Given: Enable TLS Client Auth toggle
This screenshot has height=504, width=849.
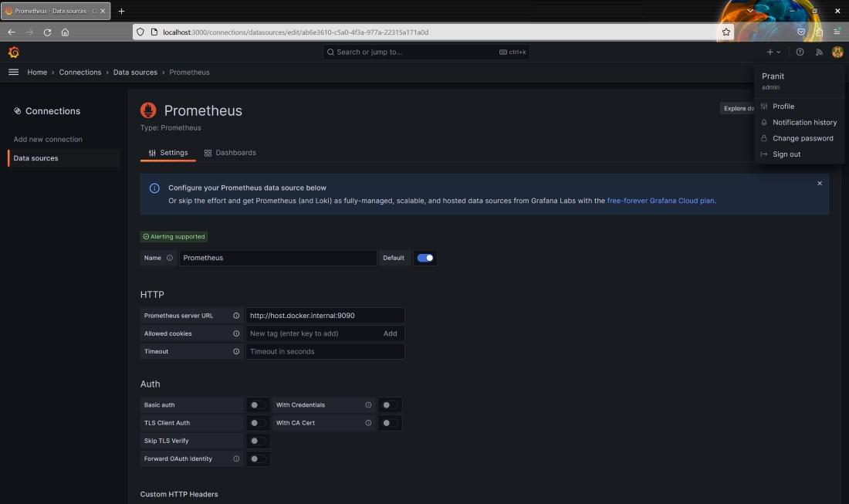Looking at the screenshot, I should tap(258, 423).
